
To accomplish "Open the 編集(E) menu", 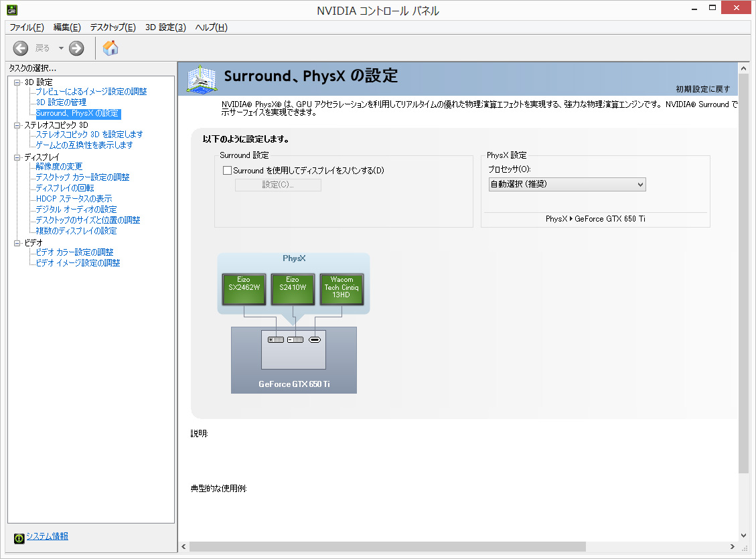I will point(67,27).
